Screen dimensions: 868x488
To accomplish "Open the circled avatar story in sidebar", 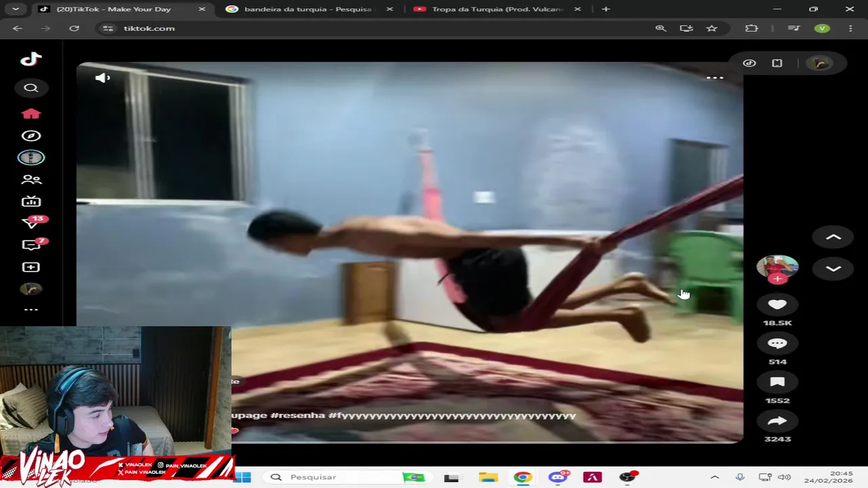I will click(31, 157).
